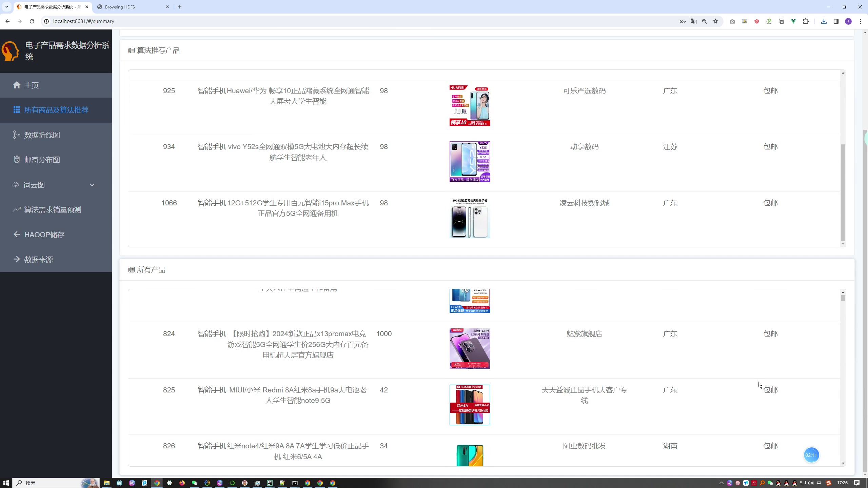The image size is (868, 488).
Task: Open the extensions puzzle icon
Action: click(x=806, y=21)
